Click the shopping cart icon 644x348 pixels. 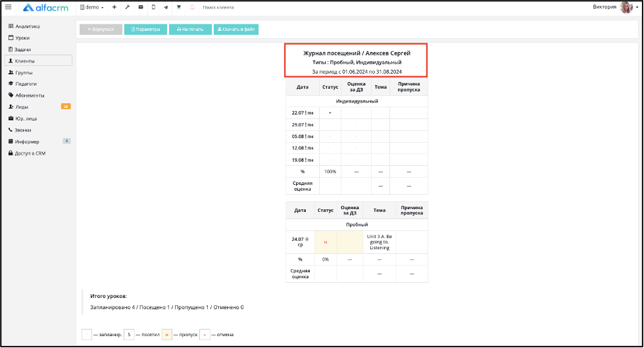pos(179,7)
